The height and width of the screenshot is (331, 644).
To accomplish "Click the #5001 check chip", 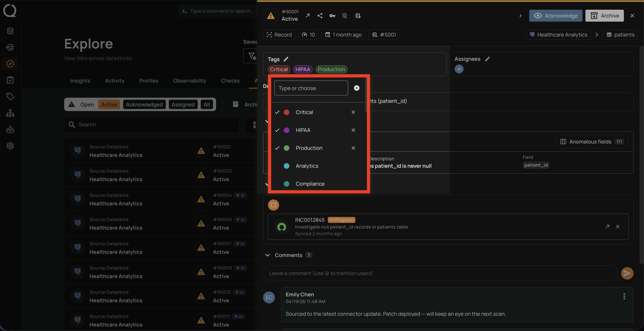I will [384, 35].
